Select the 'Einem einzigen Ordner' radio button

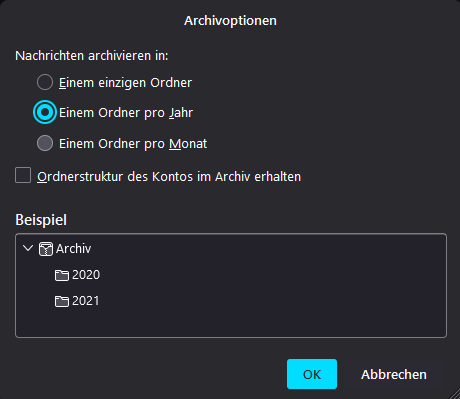45,82
